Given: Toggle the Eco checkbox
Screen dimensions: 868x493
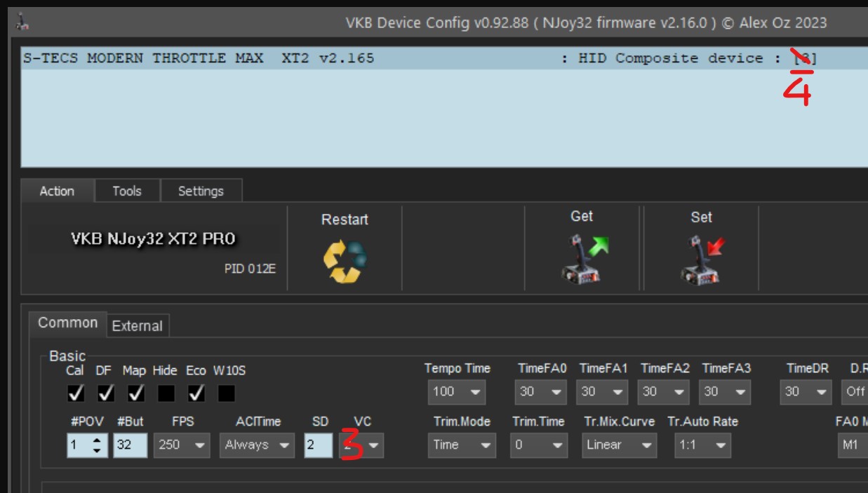Looking at the screenshot, I should tap(196, 393).
